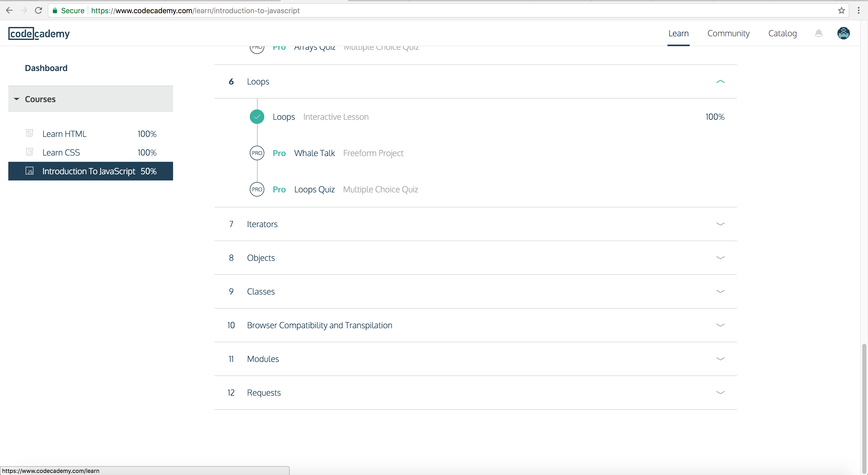Expand the Iterators section chevron
This screenshot has width=868, height=475.
coord(720,224)
